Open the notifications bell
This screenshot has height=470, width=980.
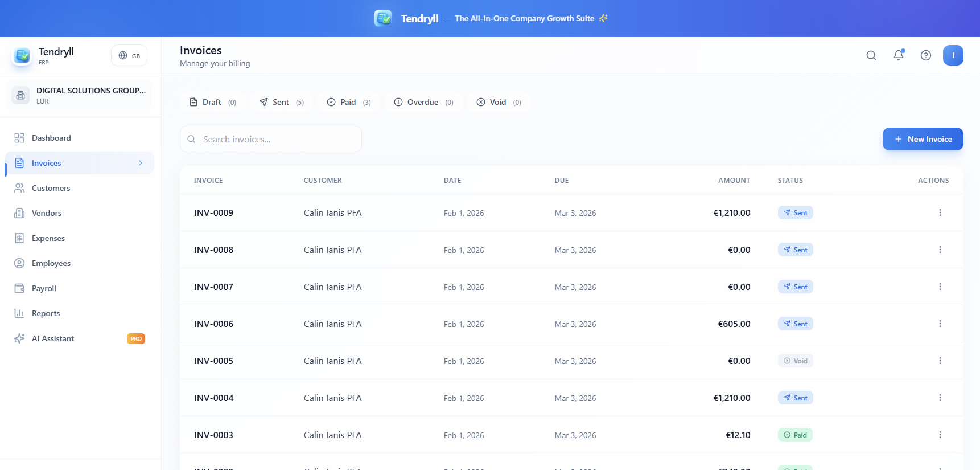coord(898,55)
